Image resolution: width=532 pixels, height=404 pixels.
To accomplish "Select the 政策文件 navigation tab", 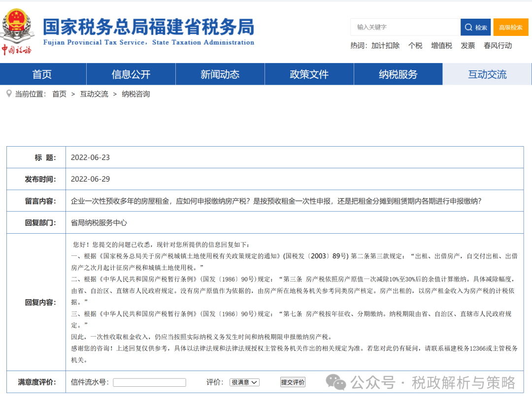I will 309,74.
